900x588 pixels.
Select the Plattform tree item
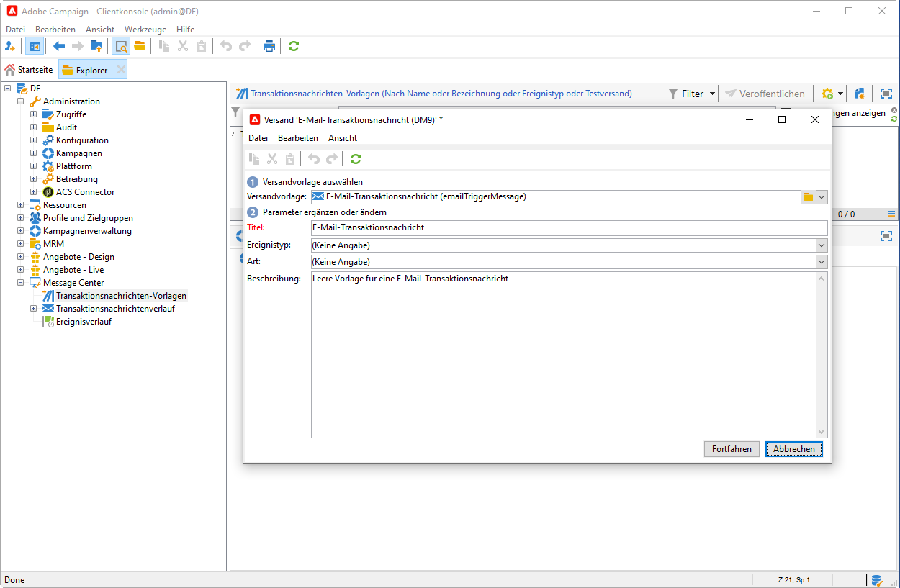click(x=73, y=166)
